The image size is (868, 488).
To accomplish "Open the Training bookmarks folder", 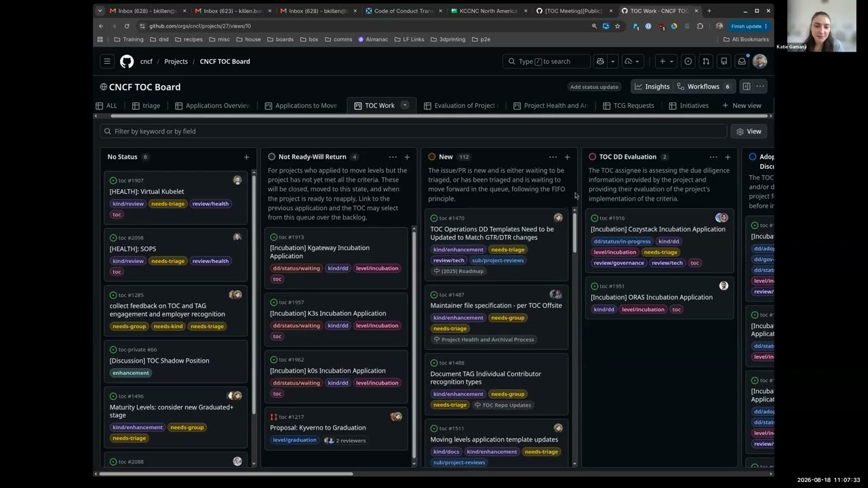I will coord(128,39).
